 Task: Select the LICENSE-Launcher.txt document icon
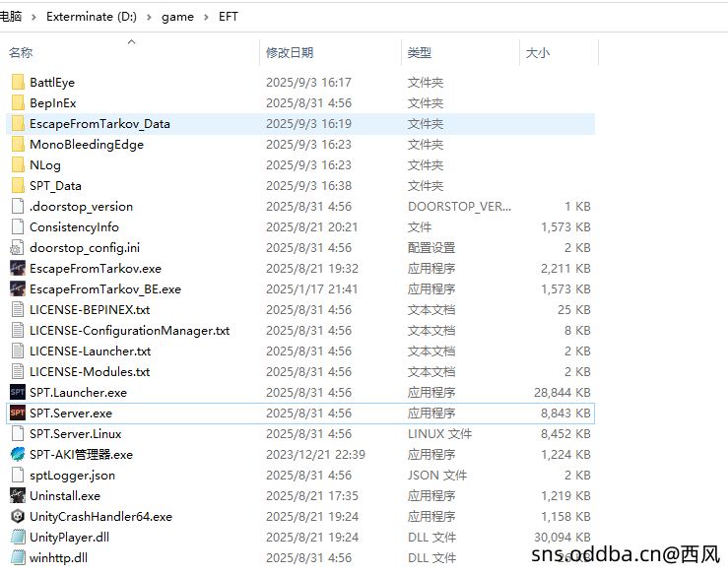(x=18, y=351)
